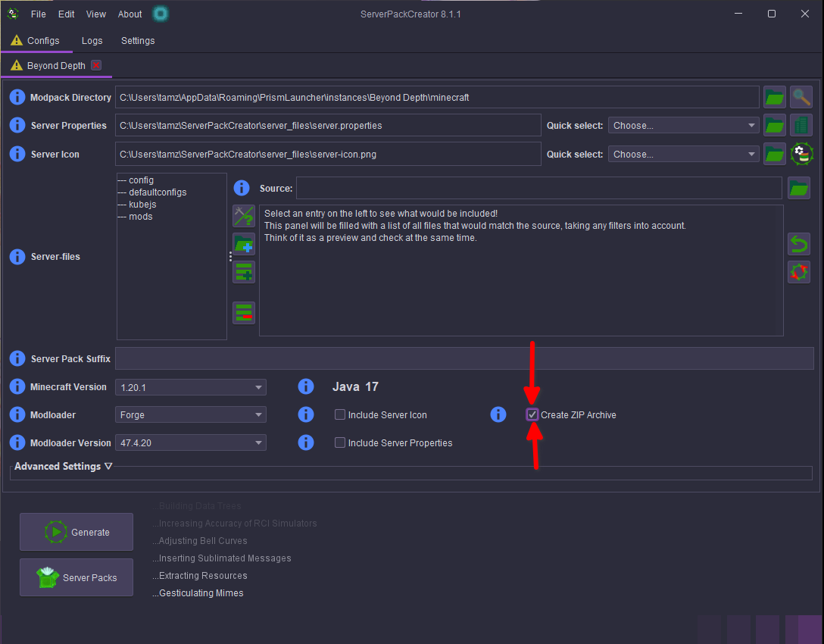824x644 pixels.
Task: Show info icon beside Include Server Properties
Action: click(x=306, y=442)
